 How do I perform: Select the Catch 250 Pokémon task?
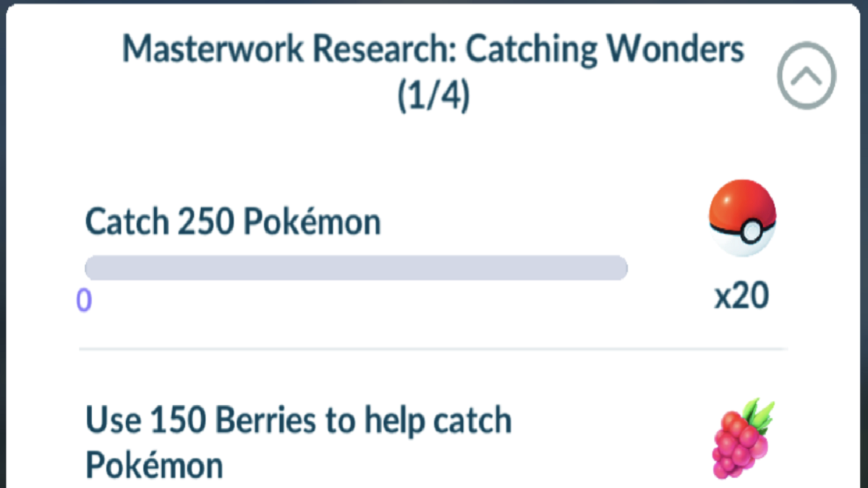tap(233, 223)
